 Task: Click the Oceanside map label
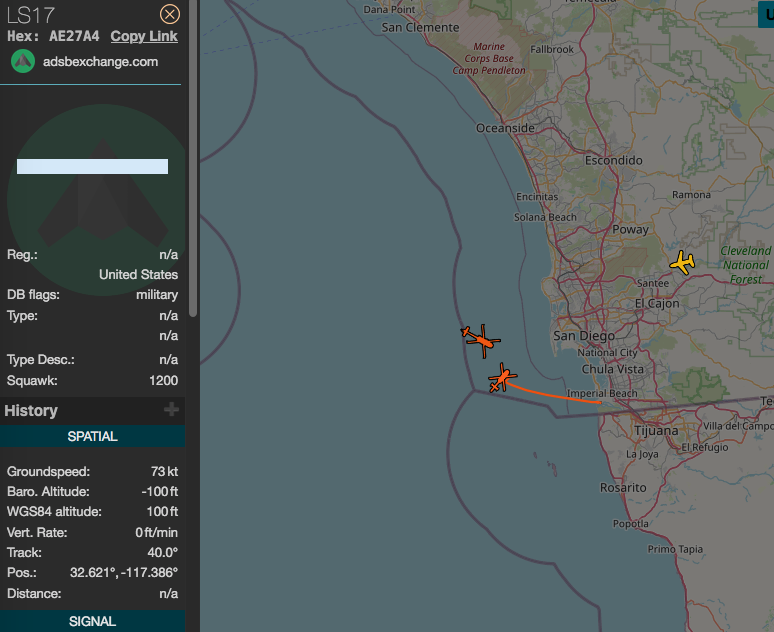[505, 128]
